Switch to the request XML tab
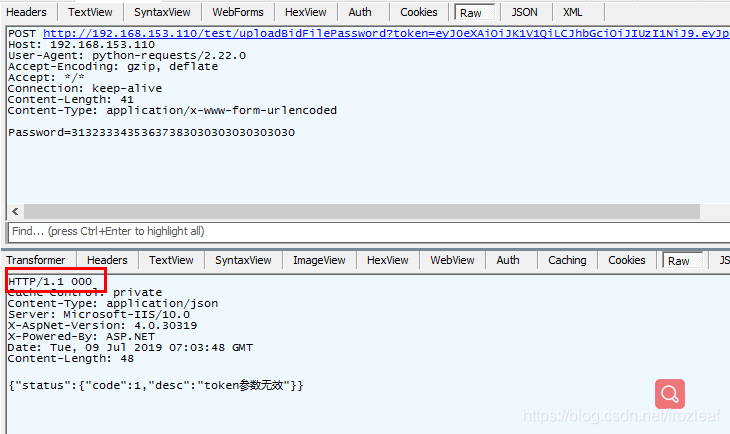This screenshot has width=730, height=434. [x=573, y=12]
